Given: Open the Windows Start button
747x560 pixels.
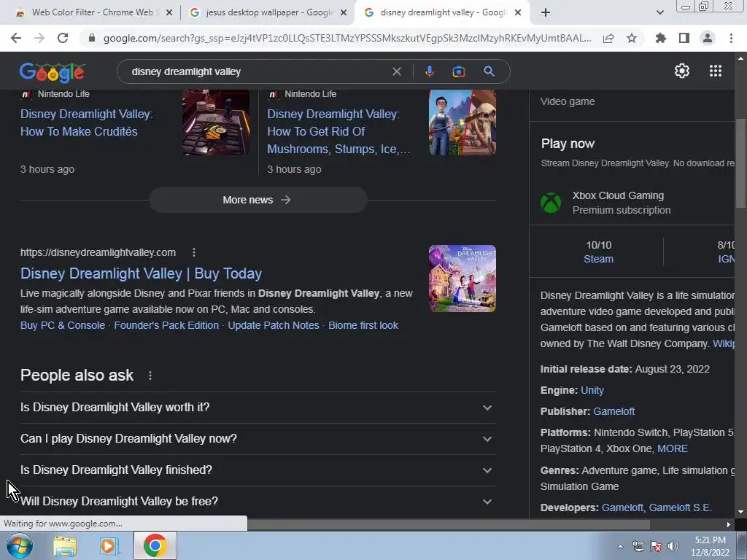Looking at the screenshot, I should 19,545.
